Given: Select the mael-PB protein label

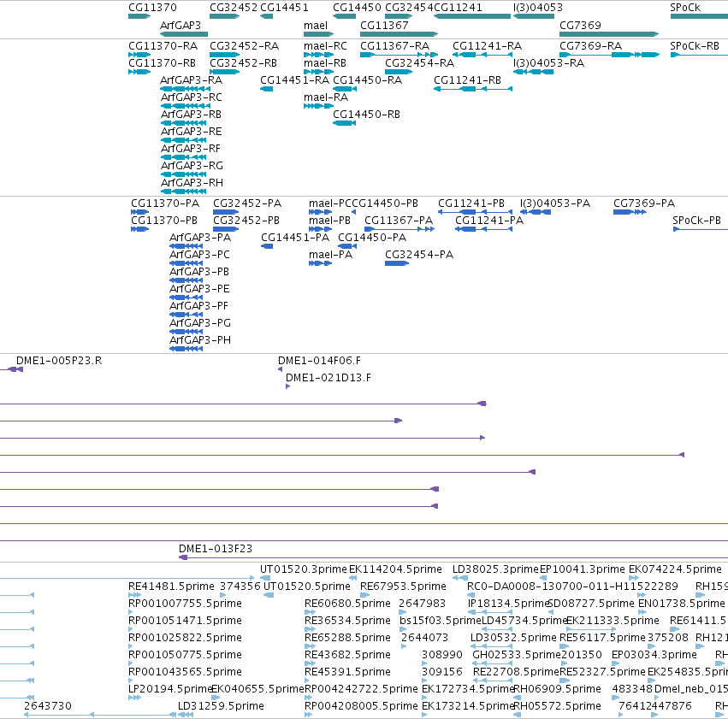Looking at the screenshot, I should pyautogui.click(x=329, y=221).
